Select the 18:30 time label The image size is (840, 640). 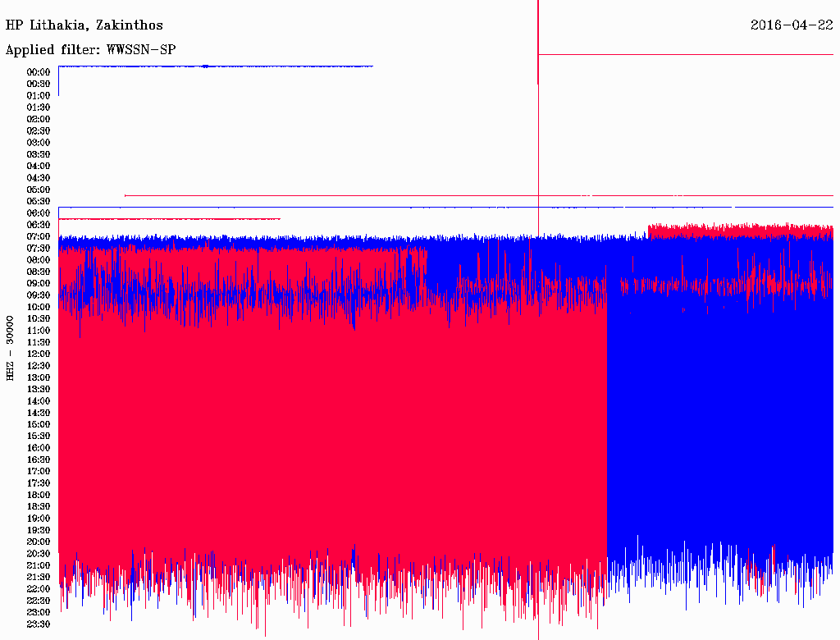39,506
